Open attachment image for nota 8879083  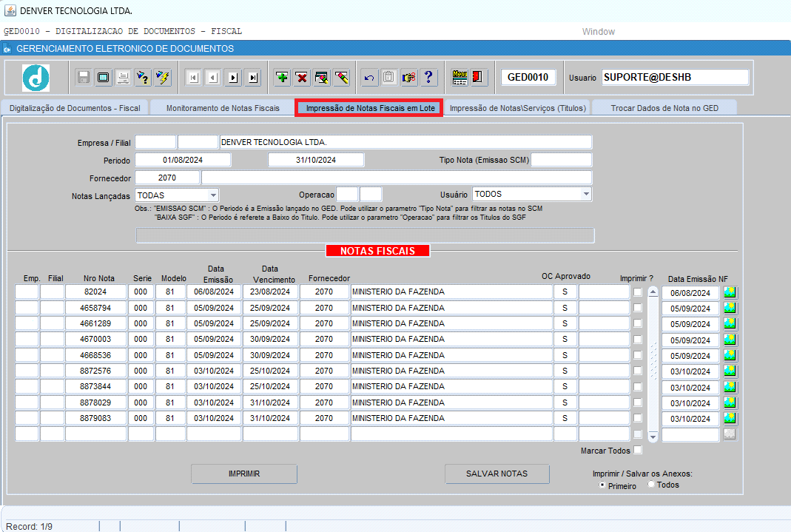pos(730,419)
